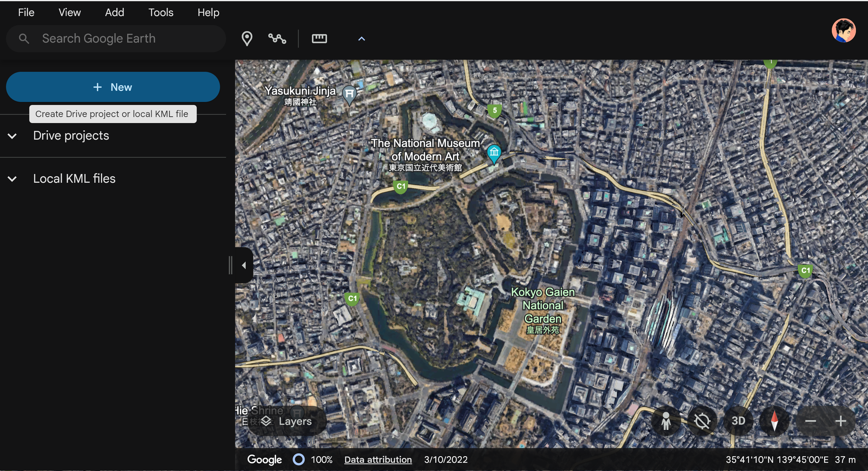868x471 pixels.
Task: Open the Add menu
Action: point(115,13)
